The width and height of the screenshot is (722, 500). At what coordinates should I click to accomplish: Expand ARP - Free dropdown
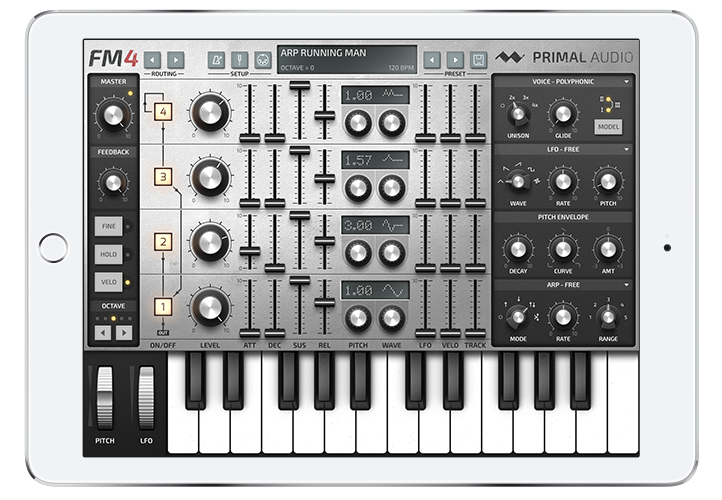pyautogui.click(x=627, y=285)
